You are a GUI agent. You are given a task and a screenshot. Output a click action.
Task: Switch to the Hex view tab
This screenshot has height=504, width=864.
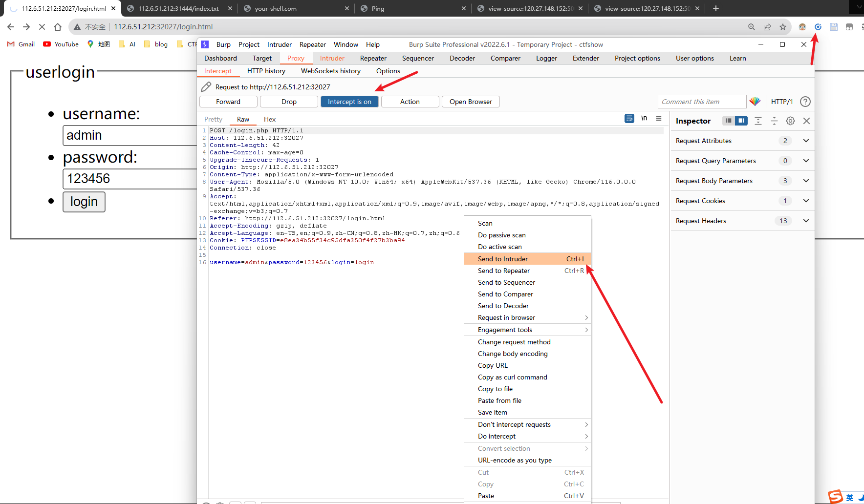(270, 119)
